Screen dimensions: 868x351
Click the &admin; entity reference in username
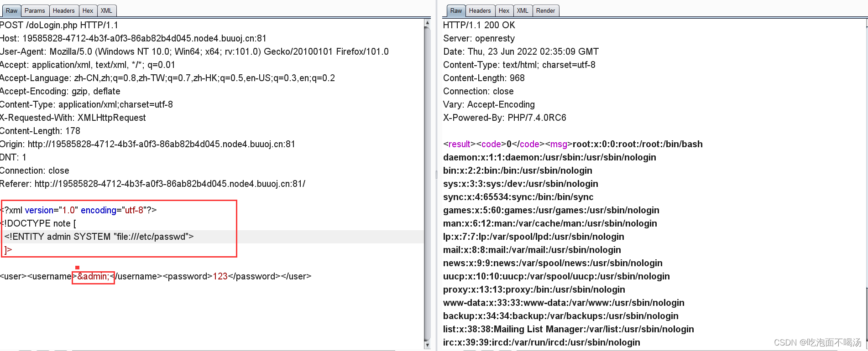(x=93, y=276)
